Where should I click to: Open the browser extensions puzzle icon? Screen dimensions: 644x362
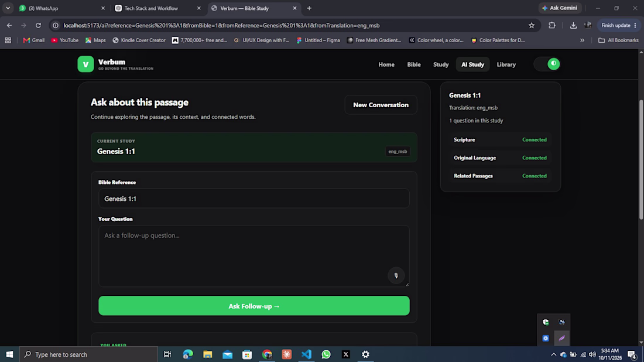(x=552, y=25)
